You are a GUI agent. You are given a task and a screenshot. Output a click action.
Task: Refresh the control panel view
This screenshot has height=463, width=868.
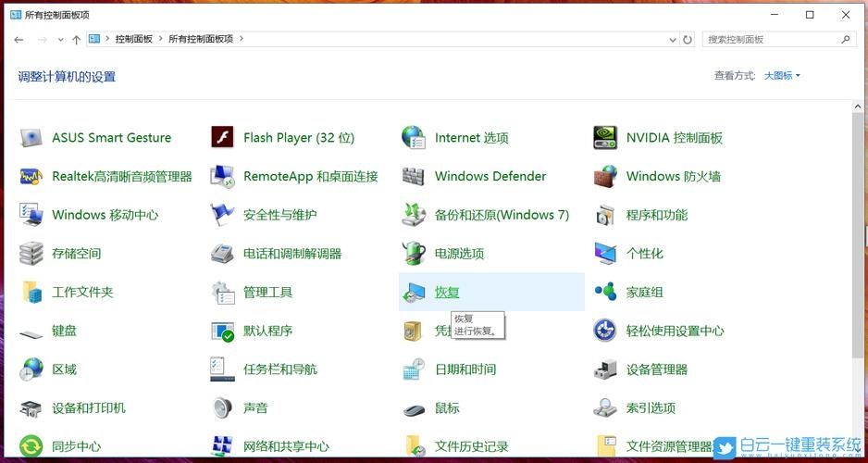click(x=688, y=39)
